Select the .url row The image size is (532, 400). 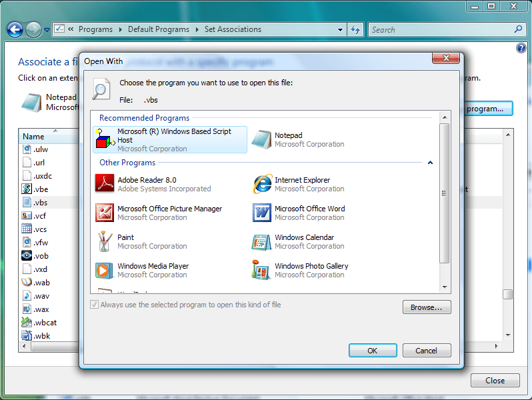[49, 163]
